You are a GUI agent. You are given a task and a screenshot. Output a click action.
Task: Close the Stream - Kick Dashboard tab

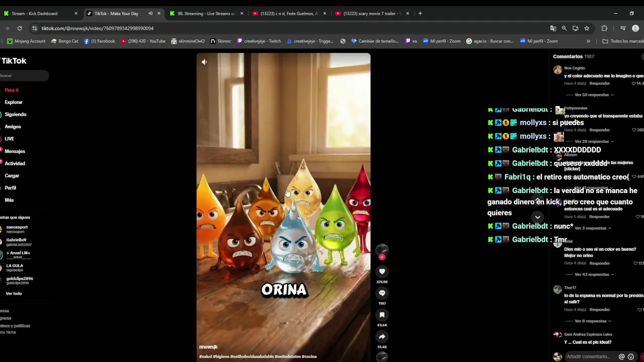pyautogui.click(x=76, y=14)
